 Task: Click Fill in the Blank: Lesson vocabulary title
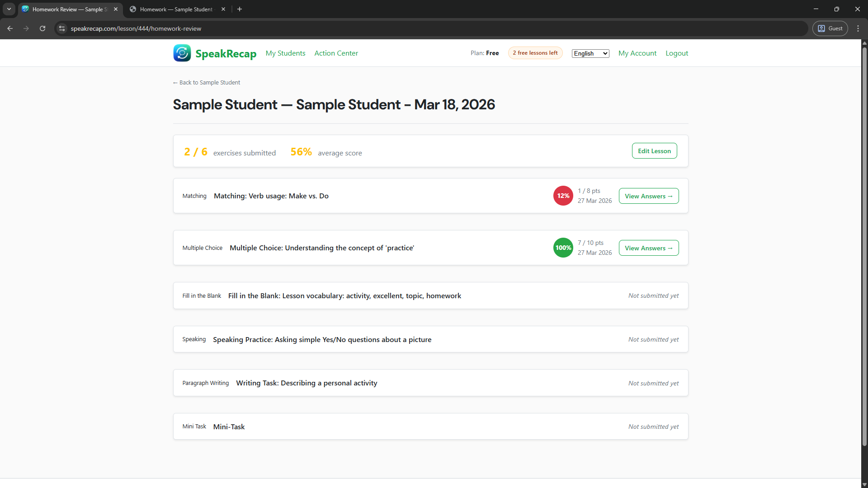point(344,296)
